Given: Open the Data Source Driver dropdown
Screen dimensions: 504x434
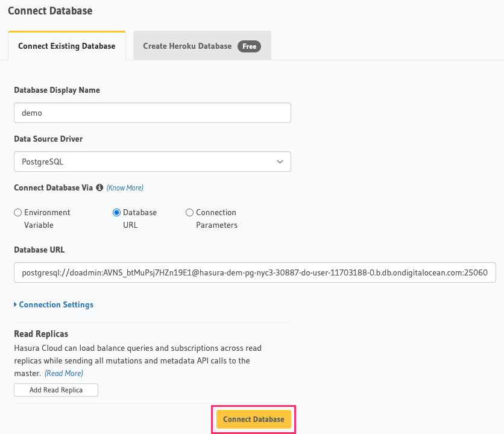Looking at the screenshot, I should (x=153, y=162).
